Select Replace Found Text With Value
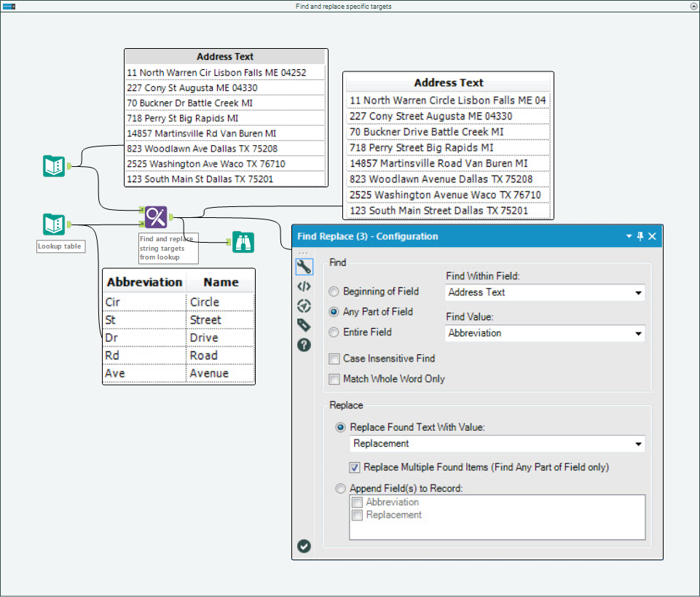 (341, 428)
